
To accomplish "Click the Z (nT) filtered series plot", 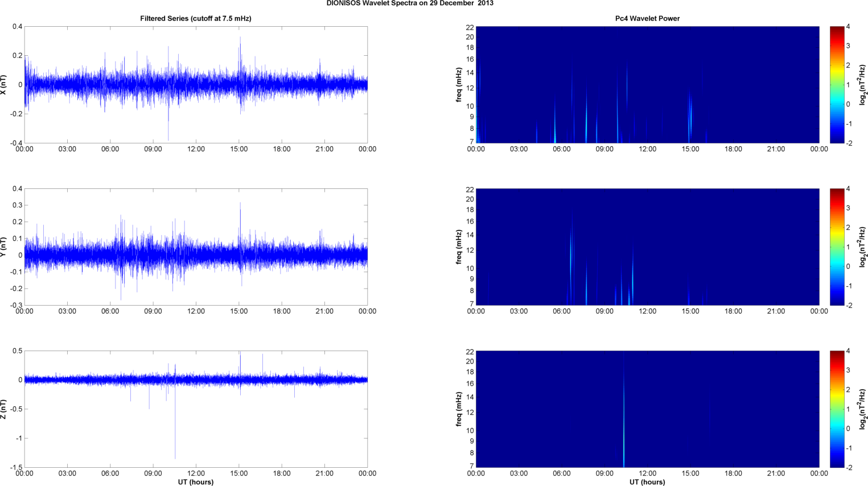I will [196, 409].
